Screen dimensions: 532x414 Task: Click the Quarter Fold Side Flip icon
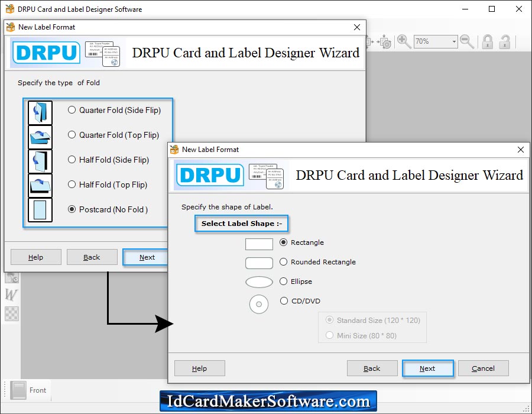[x=40, y=112]
